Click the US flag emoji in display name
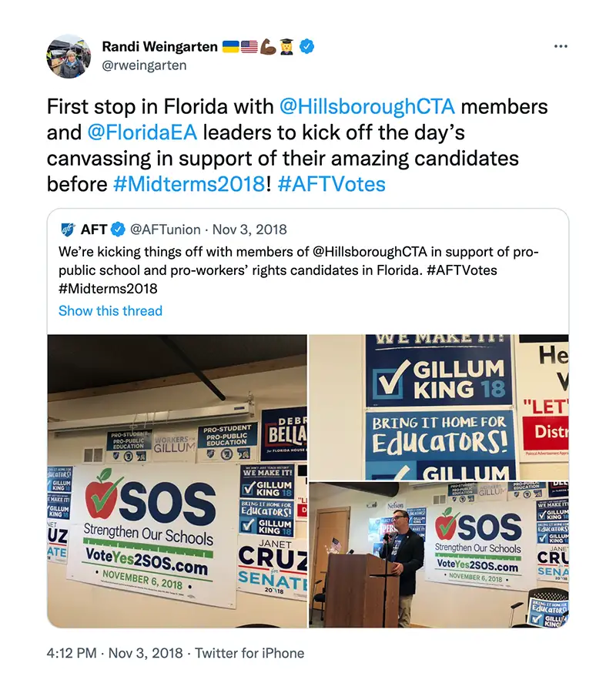Viewport: 616px width, 693px height. tap(249, 46)
